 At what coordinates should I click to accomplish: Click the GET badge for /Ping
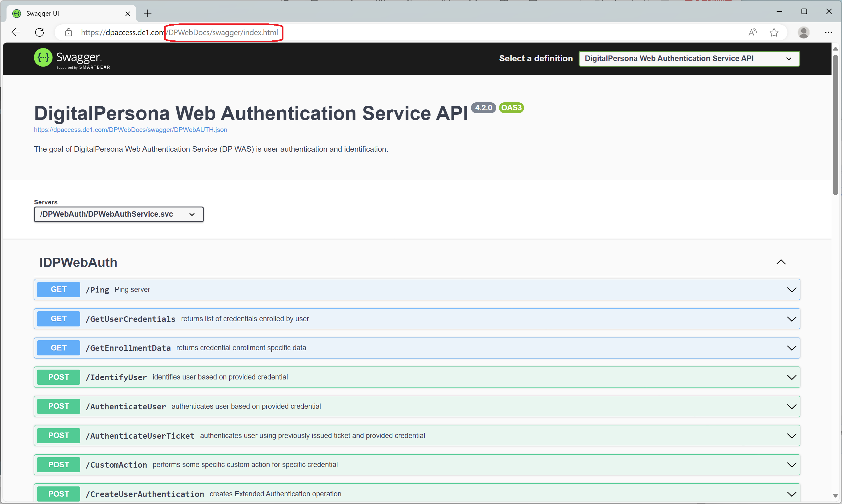(58, 289)
